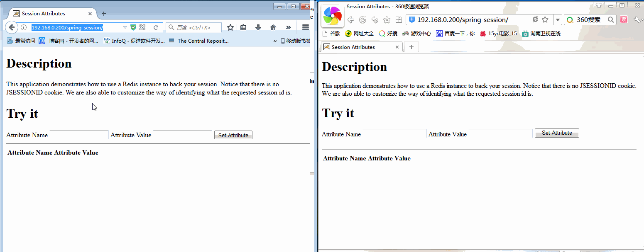
Task: Click the green shield icon in Firefox address bar
Action: click(133, 27)
